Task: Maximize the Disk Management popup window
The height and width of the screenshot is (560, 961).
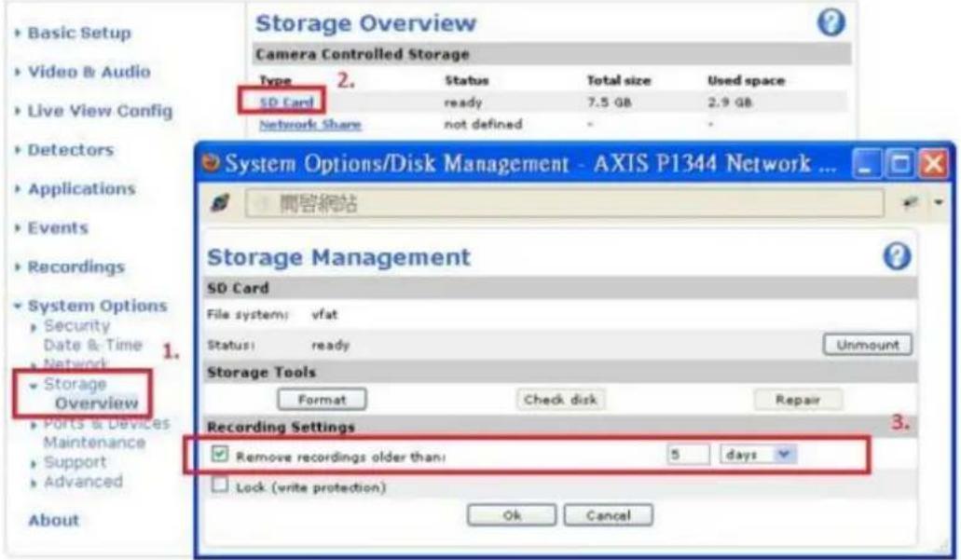Action: click(899, 164)
